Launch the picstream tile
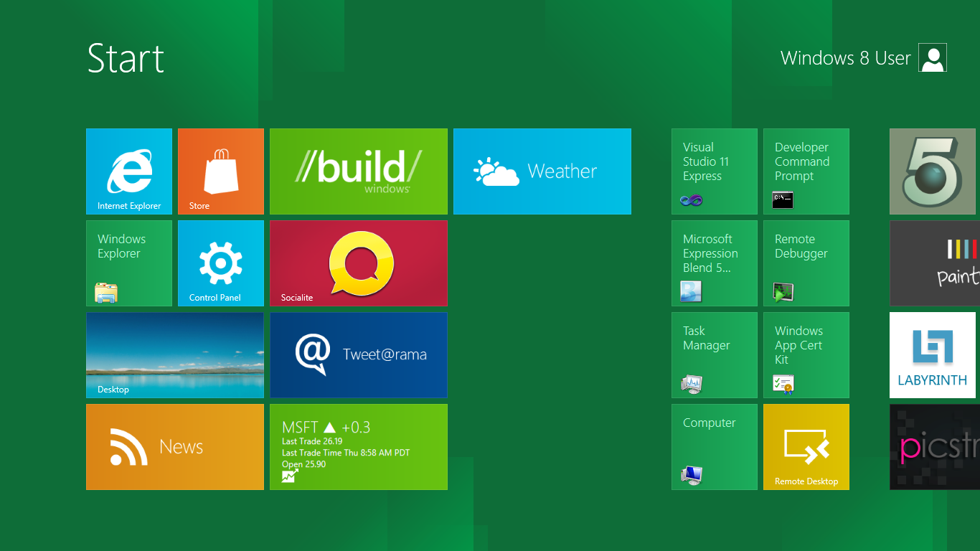Viewport: 980px width, 551px height. point(935,447)
